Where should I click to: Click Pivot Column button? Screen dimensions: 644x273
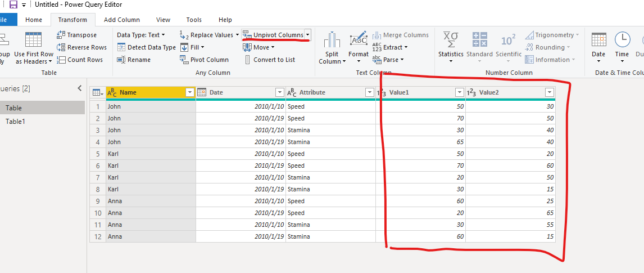pos(204,60)
